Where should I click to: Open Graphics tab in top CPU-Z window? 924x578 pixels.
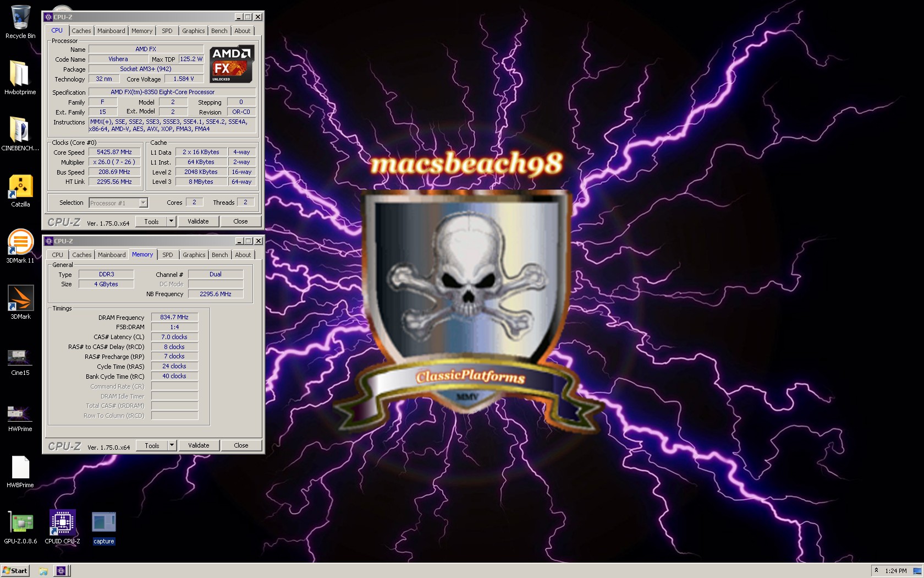coord(194,31)
